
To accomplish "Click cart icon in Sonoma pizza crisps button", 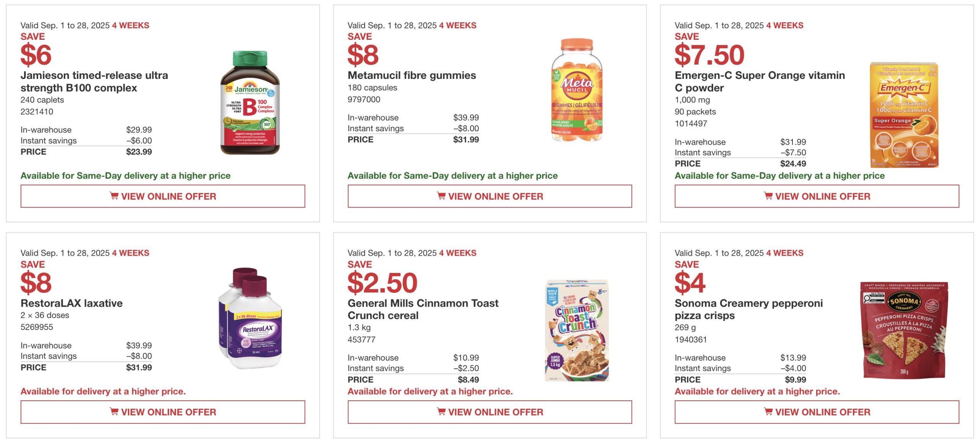I will pos(768,411).
